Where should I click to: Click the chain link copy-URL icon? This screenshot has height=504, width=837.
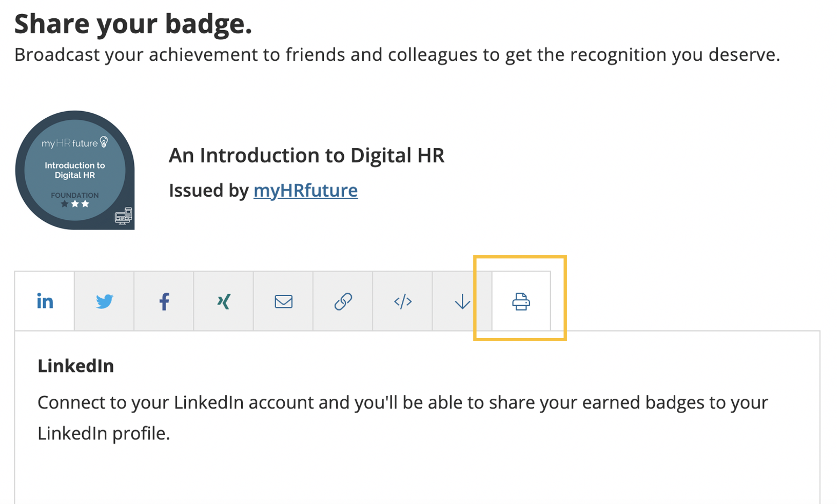(343, 301)
